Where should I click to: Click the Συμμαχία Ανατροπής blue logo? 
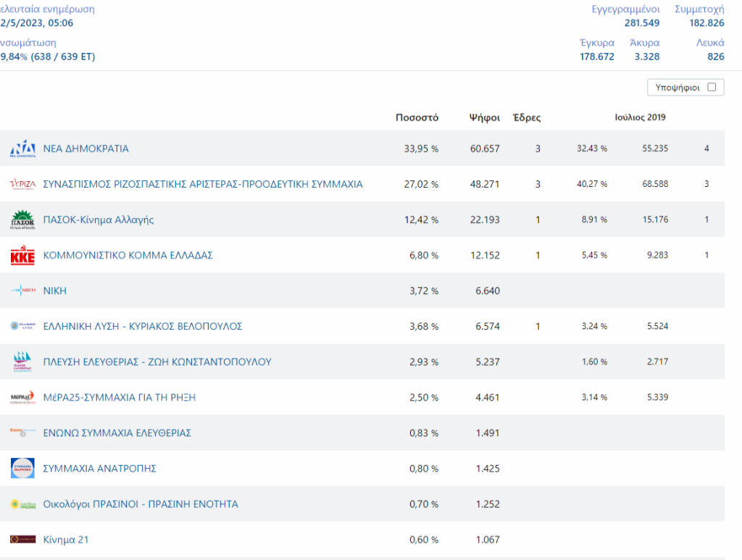22,468
